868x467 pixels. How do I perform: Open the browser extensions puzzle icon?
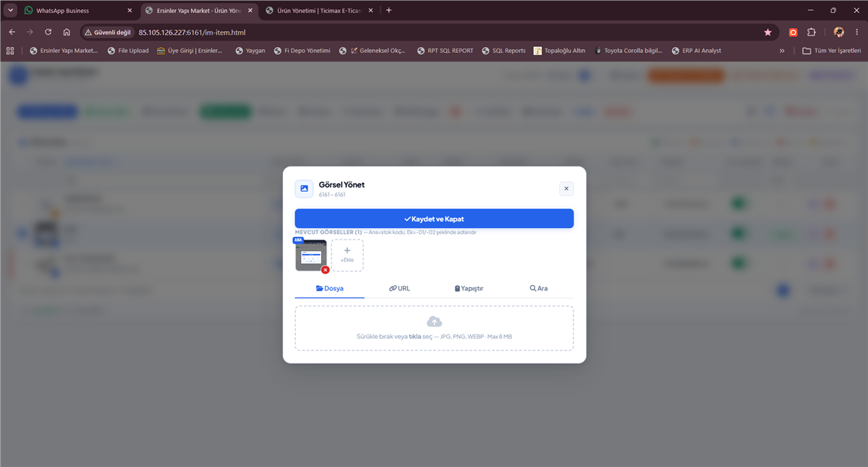click(x=811, y=32)
